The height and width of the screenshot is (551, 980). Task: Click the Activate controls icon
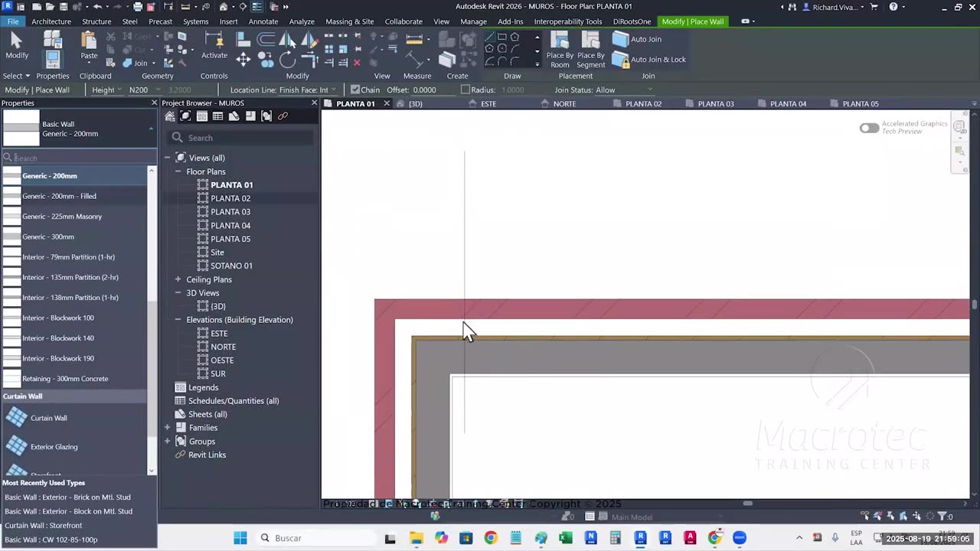tap(214, 45)
